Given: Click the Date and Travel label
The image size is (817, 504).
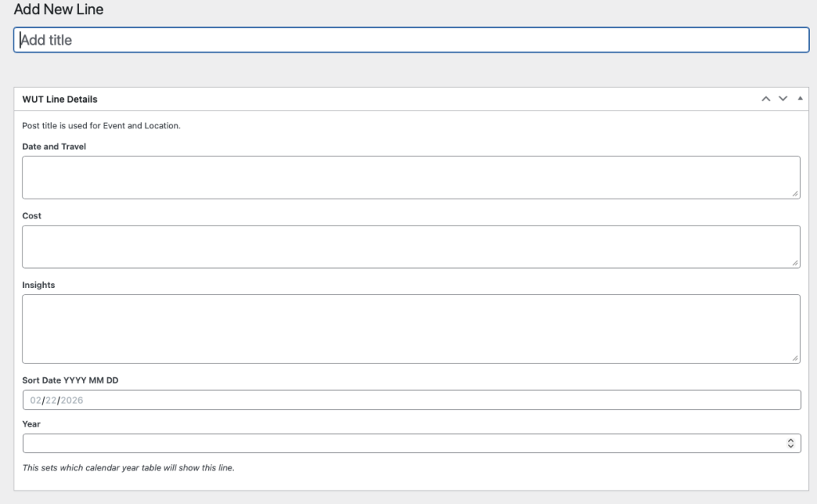Looking at the screenshot, I should (54, 147).
